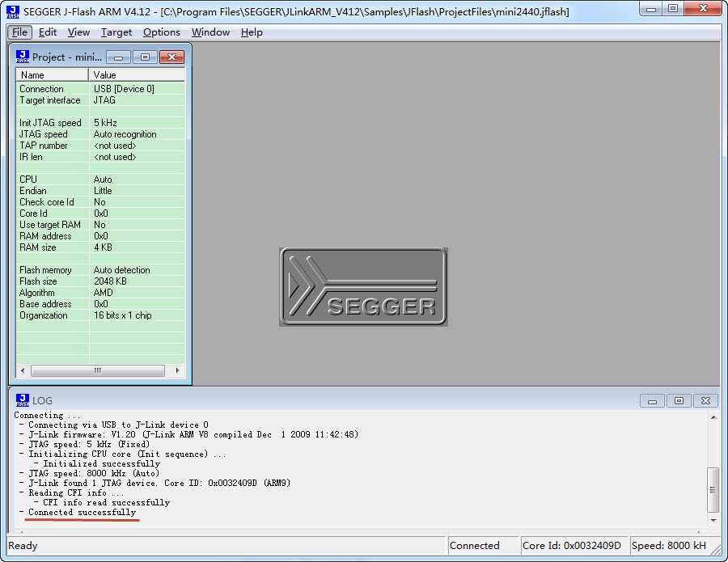This screenshot has height=562, width=728.
Task: Click the RAM size '4 KB' value
Action: point(103,247)
